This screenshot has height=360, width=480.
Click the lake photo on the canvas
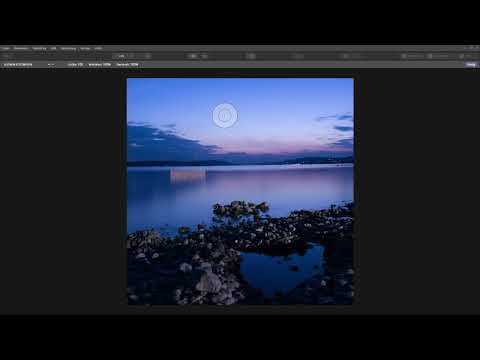[240, 191]
